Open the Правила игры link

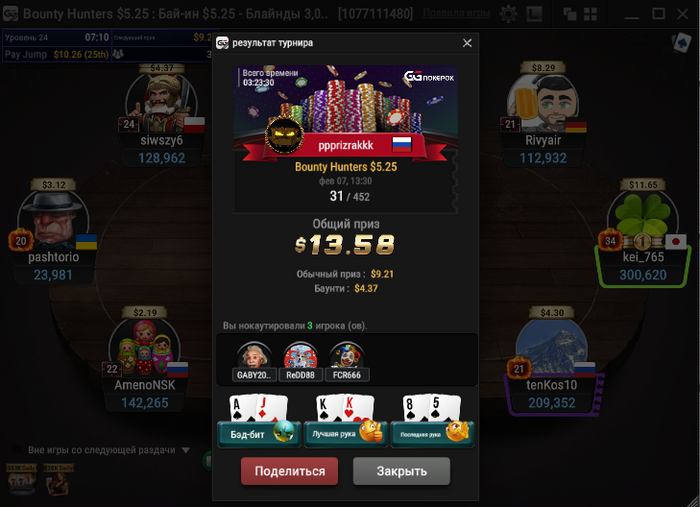click(x=456, y=13)
